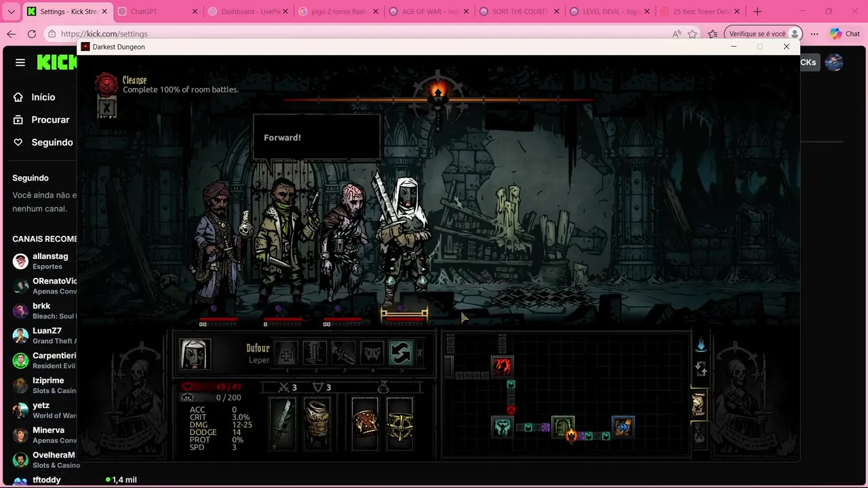Select the fourth Leper mask skill icon

372,354
